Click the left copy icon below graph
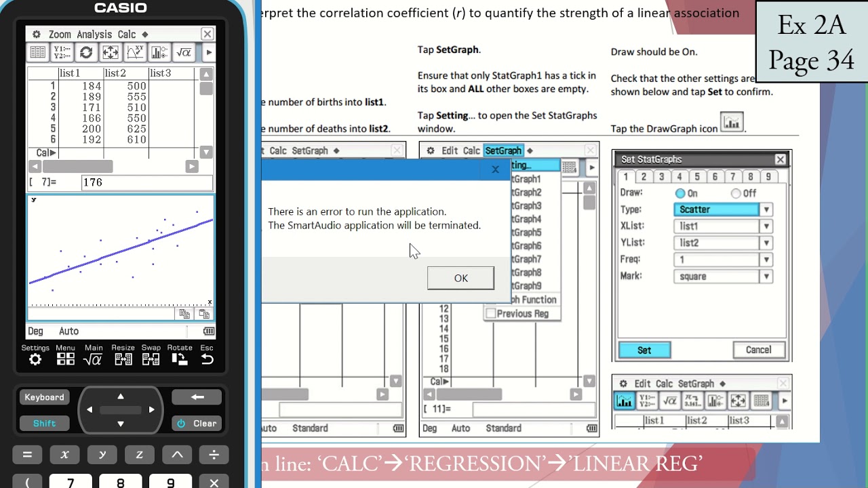 click(184, 314)
